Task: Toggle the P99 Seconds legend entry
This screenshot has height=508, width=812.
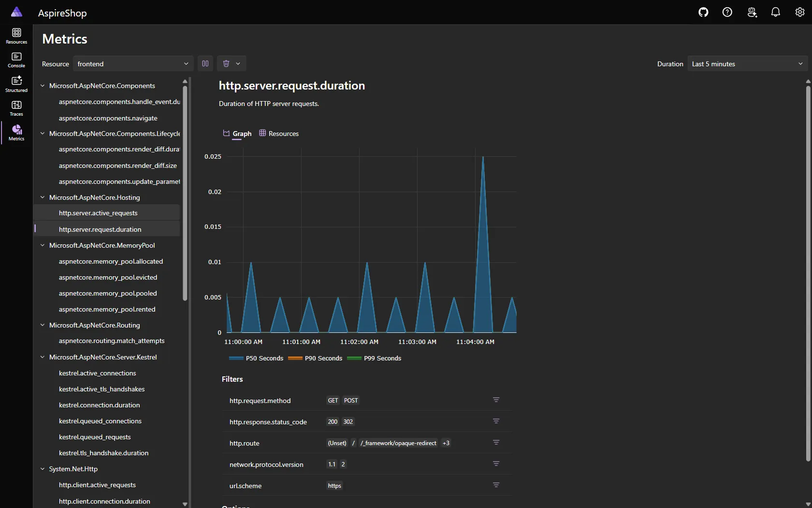Action: coord(374,358)
